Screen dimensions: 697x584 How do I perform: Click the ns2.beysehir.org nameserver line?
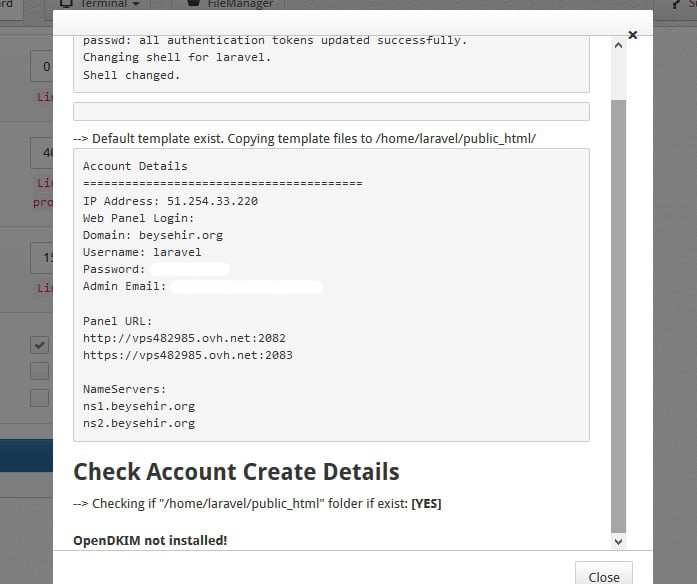coord(139,423)
